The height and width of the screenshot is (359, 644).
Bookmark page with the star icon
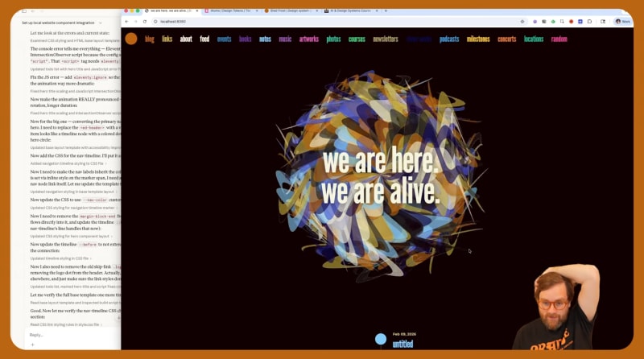coord(522,22)
